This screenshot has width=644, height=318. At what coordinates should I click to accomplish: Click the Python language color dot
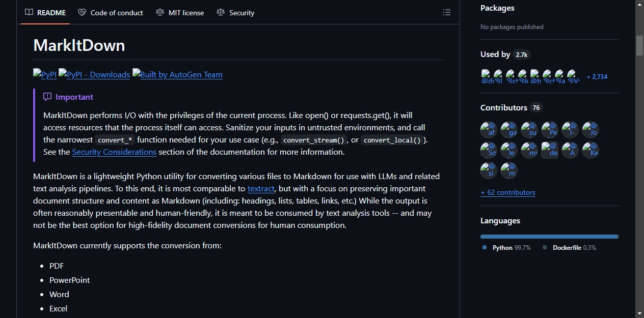point(485,248)
